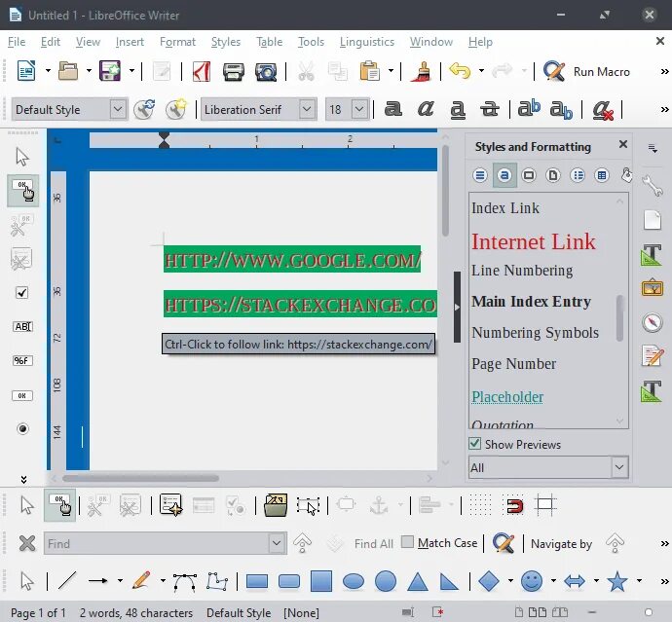The width and height of the screenshot is (672, 622).
Task: Open the Linguistics menu
Action: point(367,42)
